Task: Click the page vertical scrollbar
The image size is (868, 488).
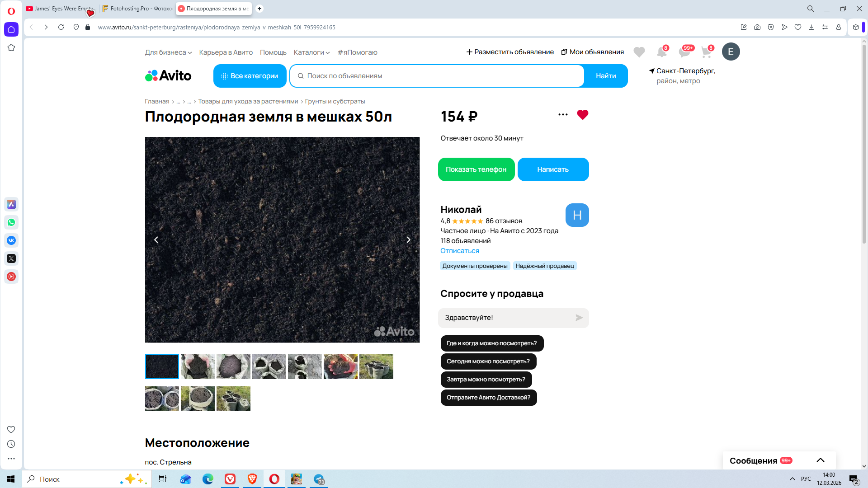Action: pos(863,145)
